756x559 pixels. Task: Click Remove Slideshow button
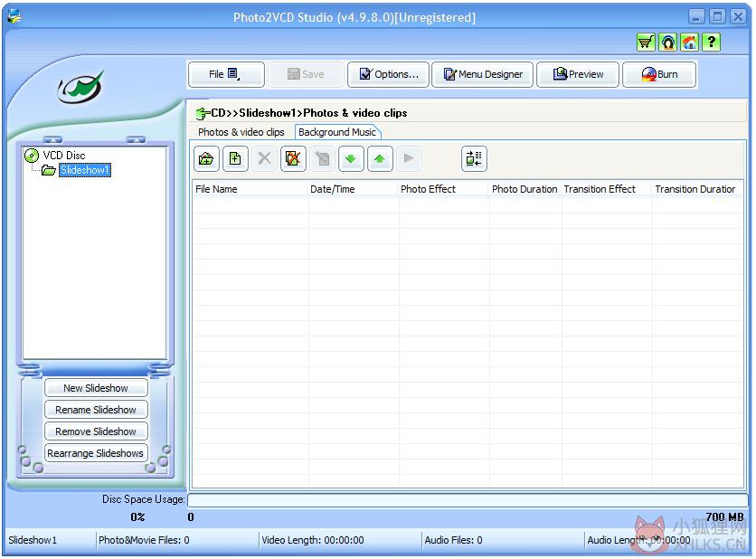point(96,431)
